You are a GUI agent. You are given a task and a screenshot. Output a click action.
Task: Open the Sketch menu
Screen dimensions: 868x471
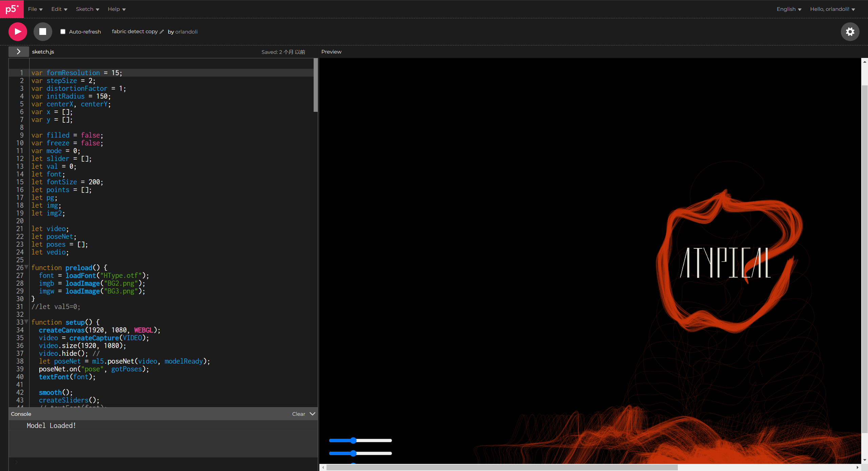pyautogui.click(x=87, y=9)
